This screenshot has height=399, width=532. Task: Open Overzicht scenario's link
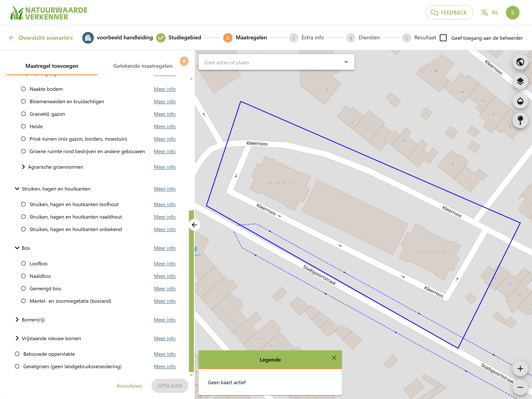[x=46, y=38]
